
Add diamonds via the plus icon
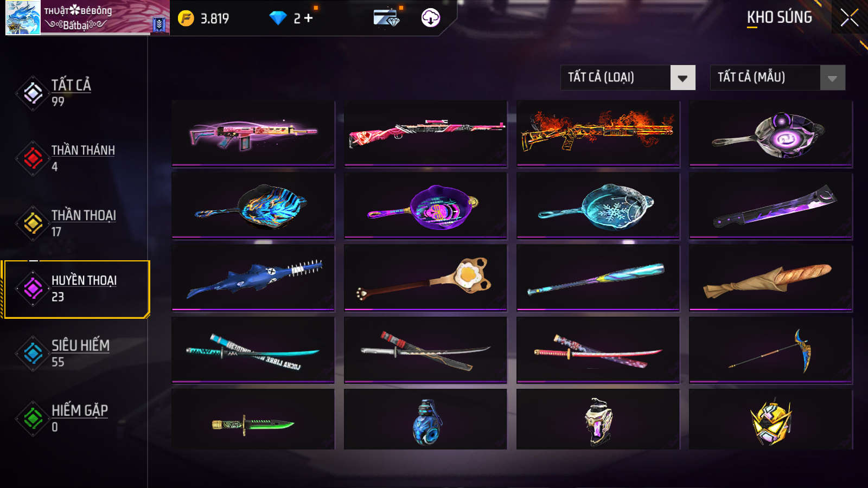point(309,18)
